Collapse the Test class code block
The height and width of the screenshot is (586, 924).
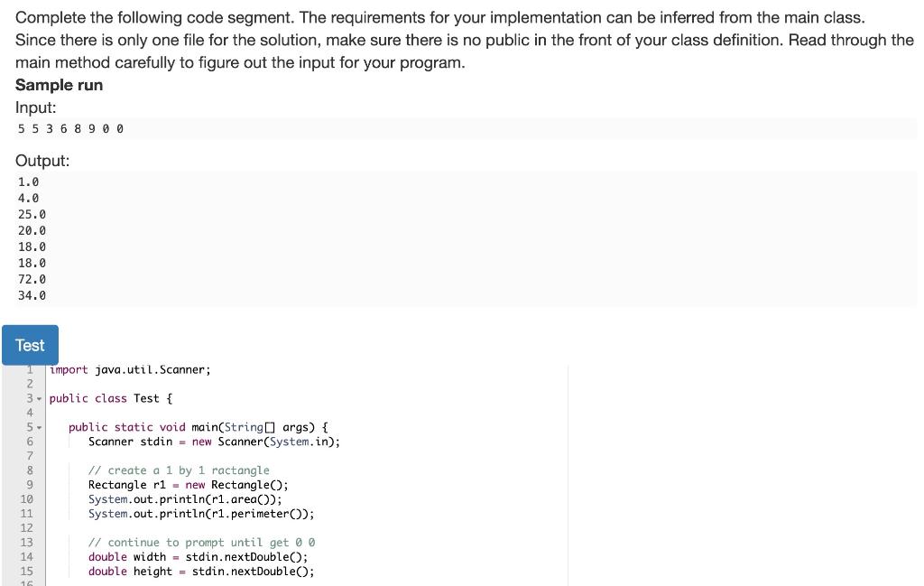(38, 398)
